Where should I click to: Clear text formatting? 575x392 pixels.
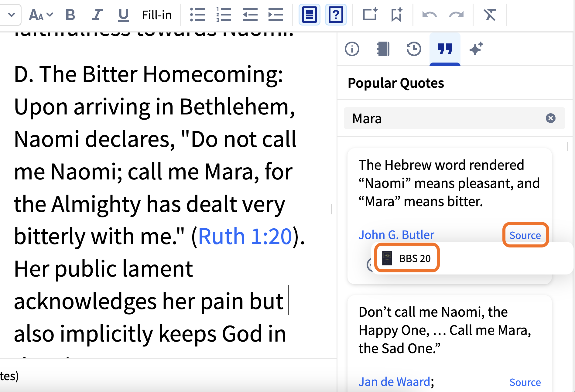pyautogui.click(x=490, y=15)
